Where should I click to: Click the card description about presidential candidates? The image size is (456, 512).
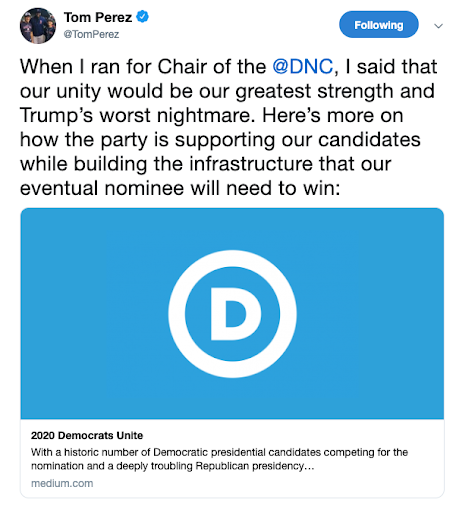(x=219, y=459)
